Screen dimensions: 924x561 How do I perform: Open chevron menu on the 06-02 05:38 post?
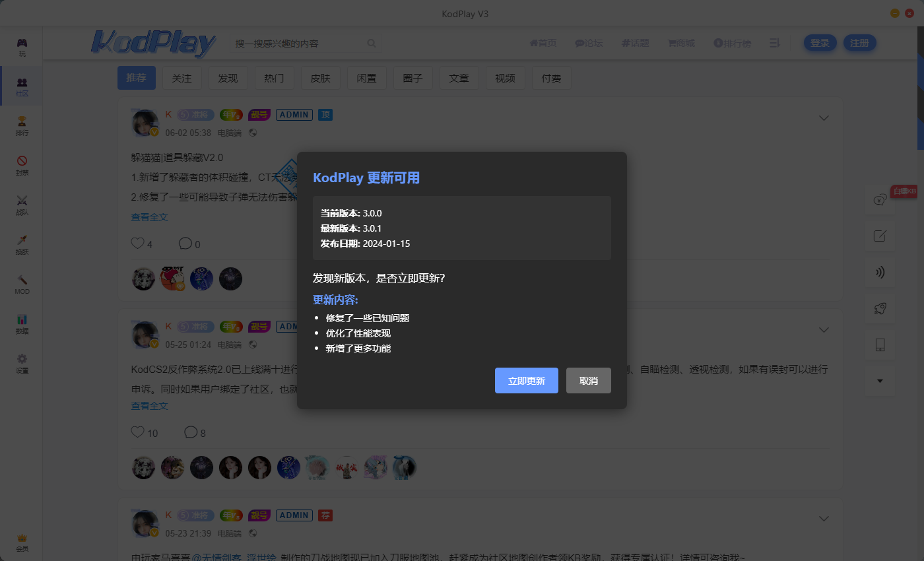tap(824, 118)
